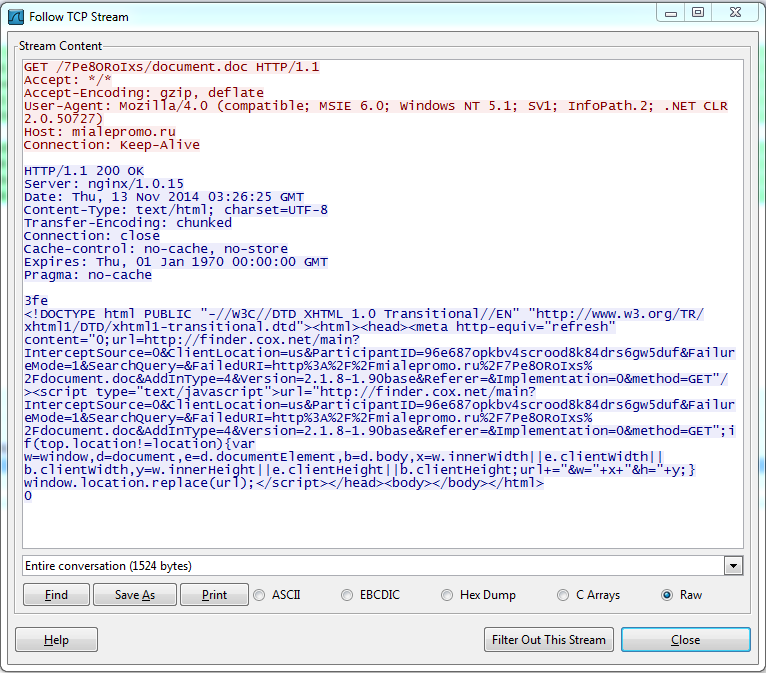Select the EBCDIC display format

(x=371, y=595)
